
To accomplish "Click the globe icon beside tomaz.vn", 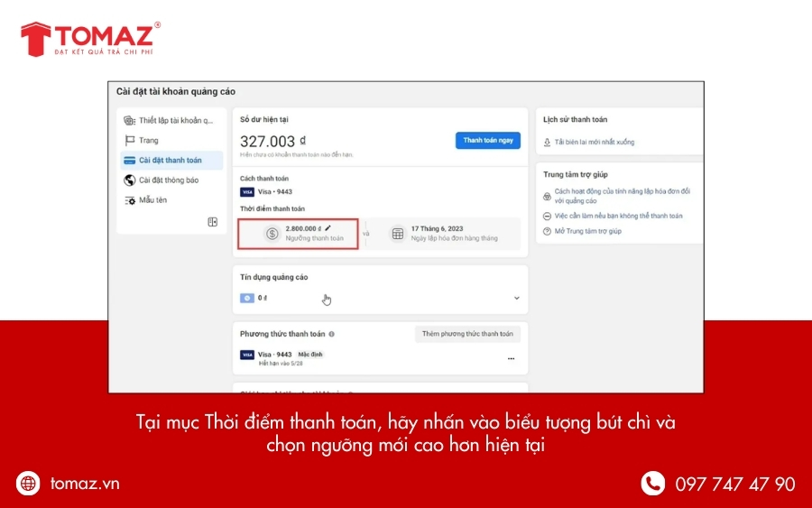I will pyautogui.click(x=29, y=484).
